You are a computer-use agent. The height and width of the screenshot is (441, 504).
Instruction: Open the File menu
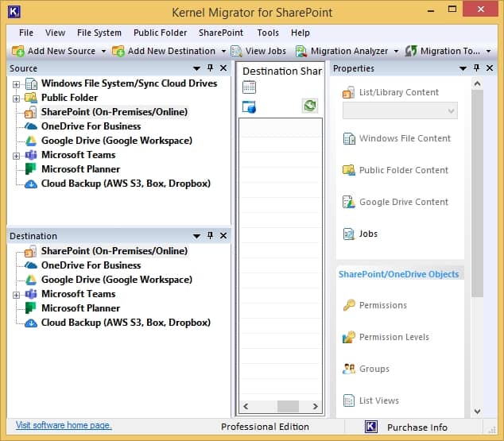[26, 33]
